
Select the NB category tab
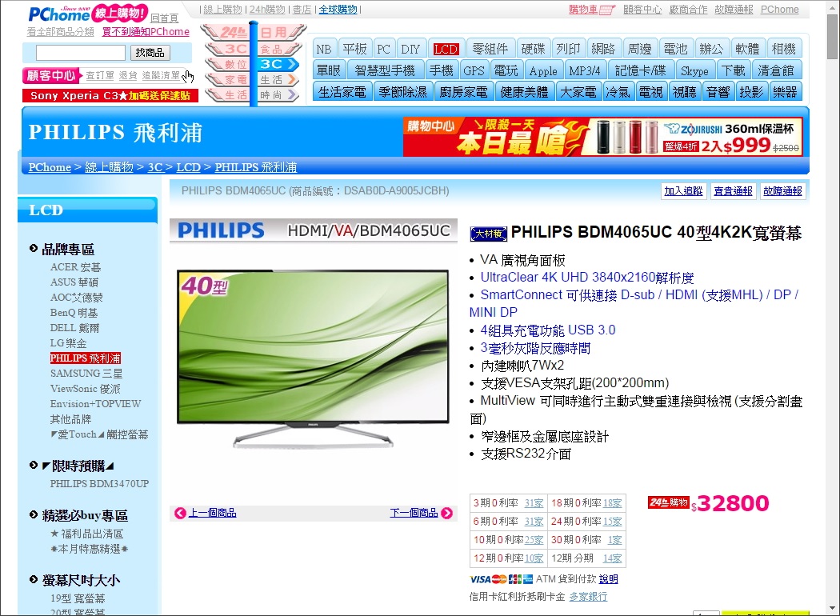click(x=323, y=50)
